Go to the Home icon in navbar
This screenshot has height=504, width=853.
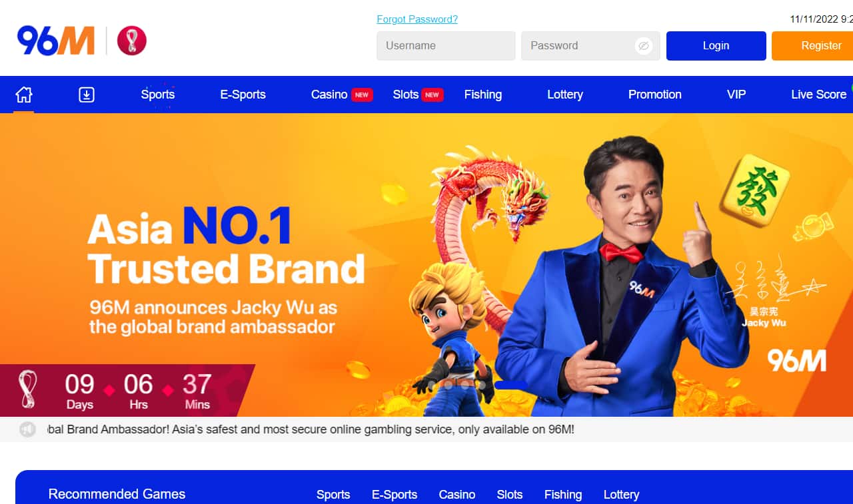click(x=23, y=95)
